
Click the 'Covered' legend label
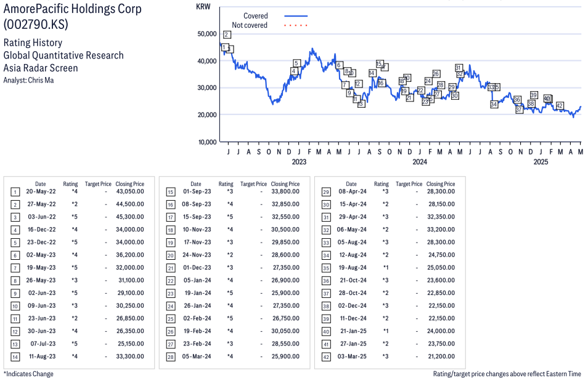point(255,16)
